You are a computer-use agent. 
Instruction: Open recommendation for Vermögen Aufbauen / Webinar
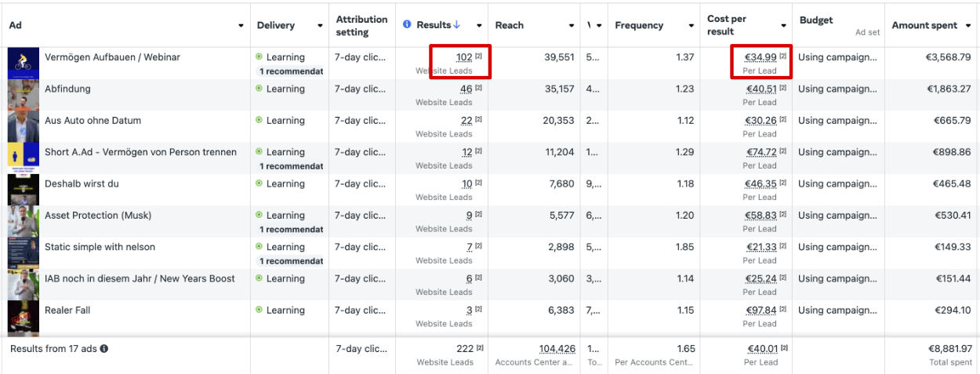tap(291, 71)
